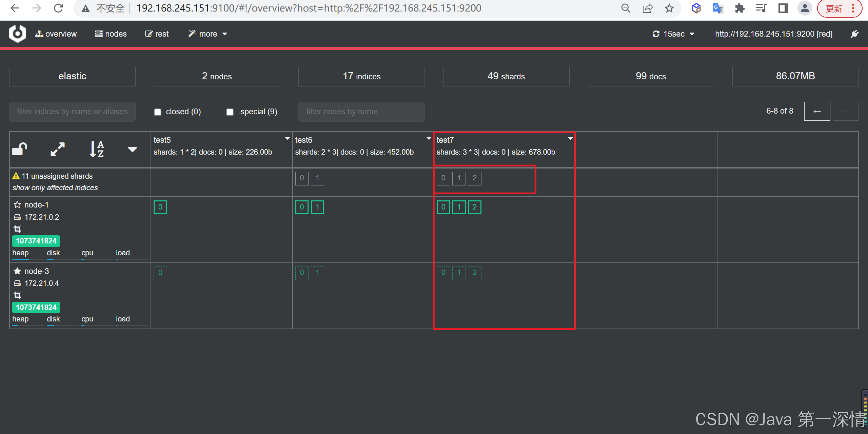Click the unlock shard allocation icon

20,149
